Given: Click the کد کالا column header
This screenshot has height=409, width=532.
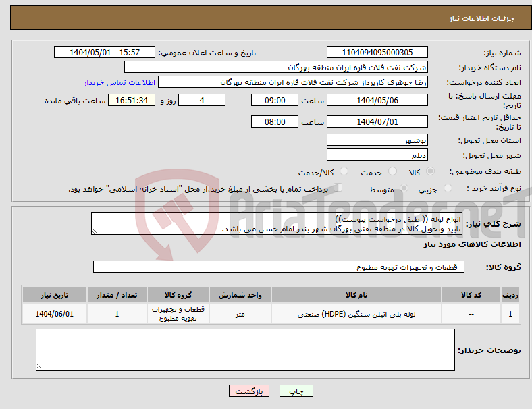Looking at the screenshot, I should (471, 295).
